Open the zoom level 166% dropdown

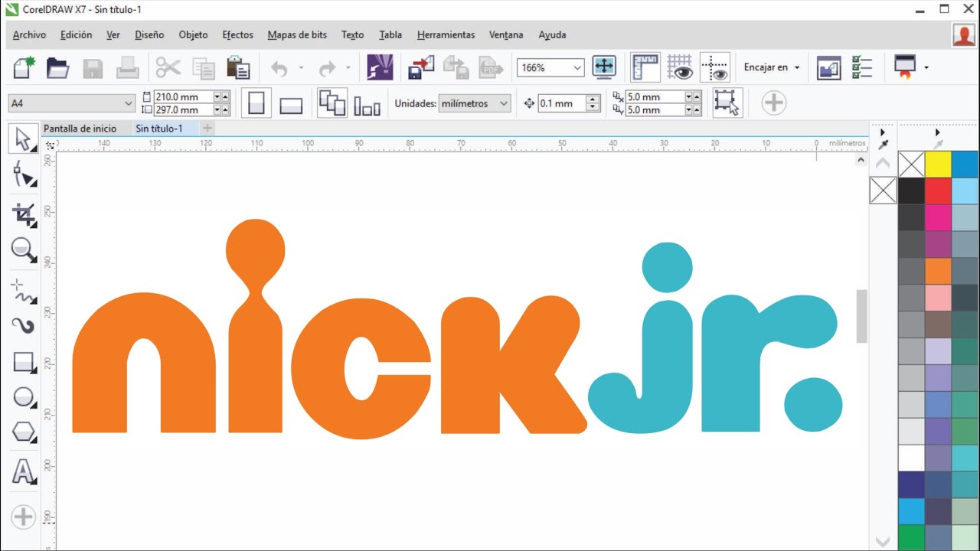point(577,67)
